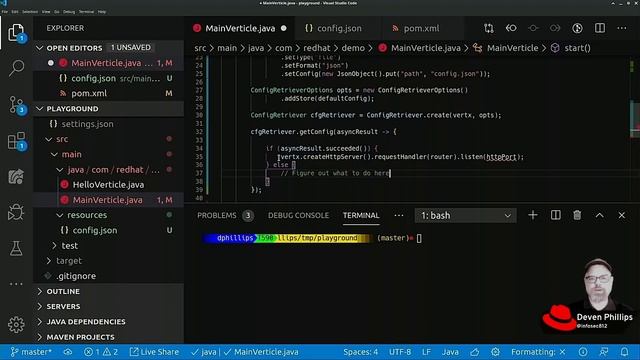Change indentation via Spaces: 4
The image size is (640, 360).
coord(360,352)
